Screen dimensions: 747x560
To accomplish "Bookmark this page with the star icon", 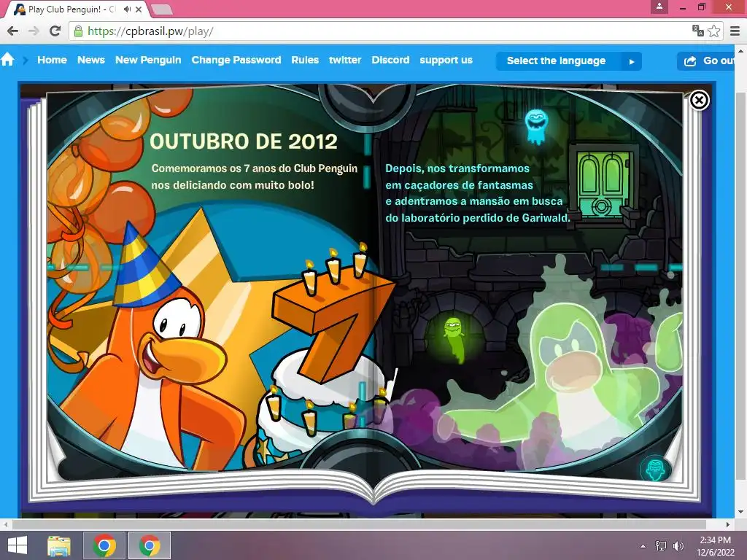I will 713,31.
